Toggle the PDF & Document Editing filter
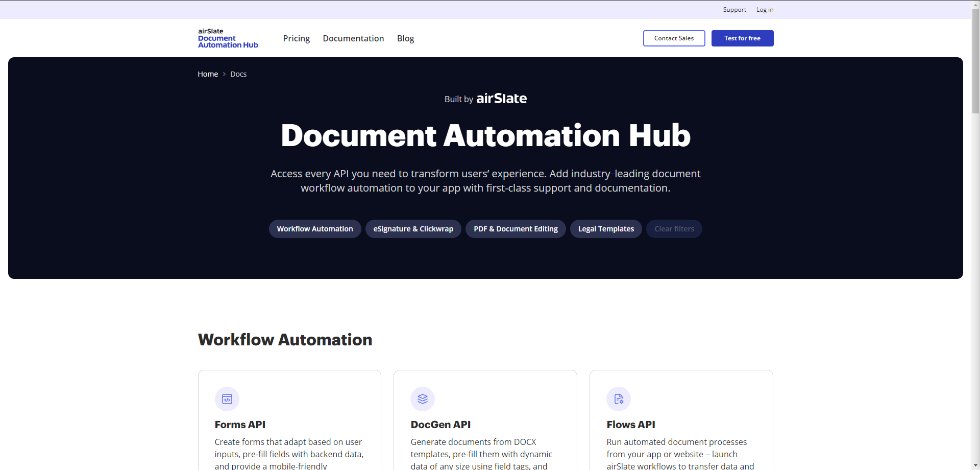This screenshot has height=470, width=980. pos(516,229)
